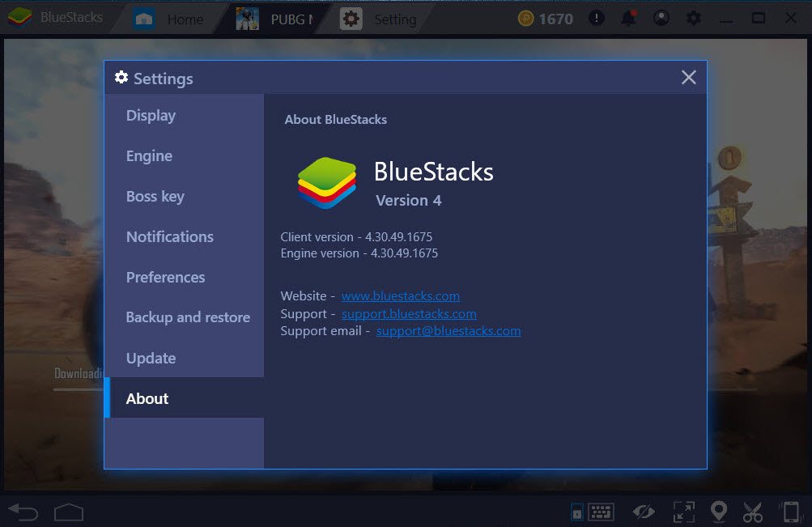This screenshot has width=812, height=527.
Task: Open the Display settings section
Action: [x=151, y=116]
